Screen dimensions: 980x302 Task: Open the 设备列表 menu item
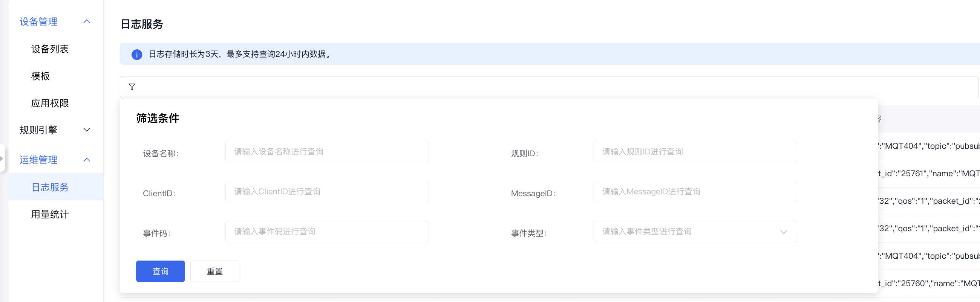[x=50, y=49]
